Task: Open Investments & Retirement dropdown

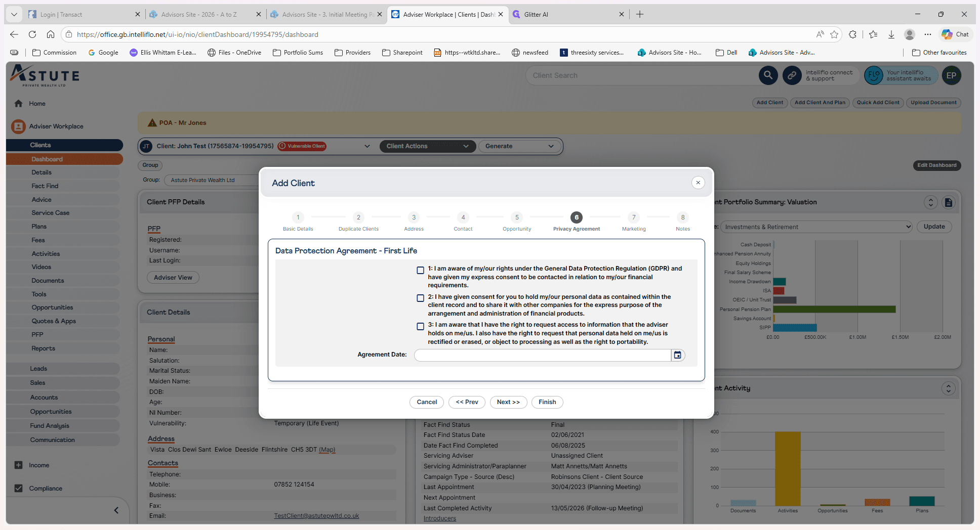Action: click(816, 227)
